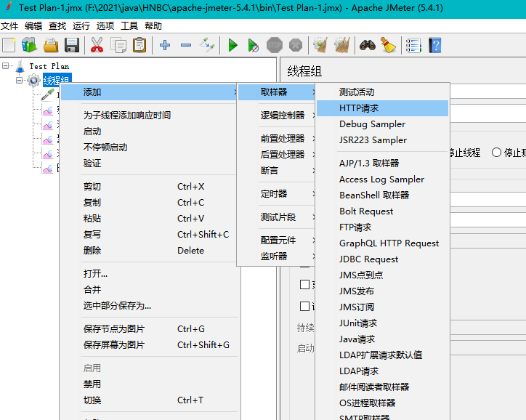This screenshot has height=420, width=526.
Task: Click the Open folder toolbar icon
Action: (51, 45)
